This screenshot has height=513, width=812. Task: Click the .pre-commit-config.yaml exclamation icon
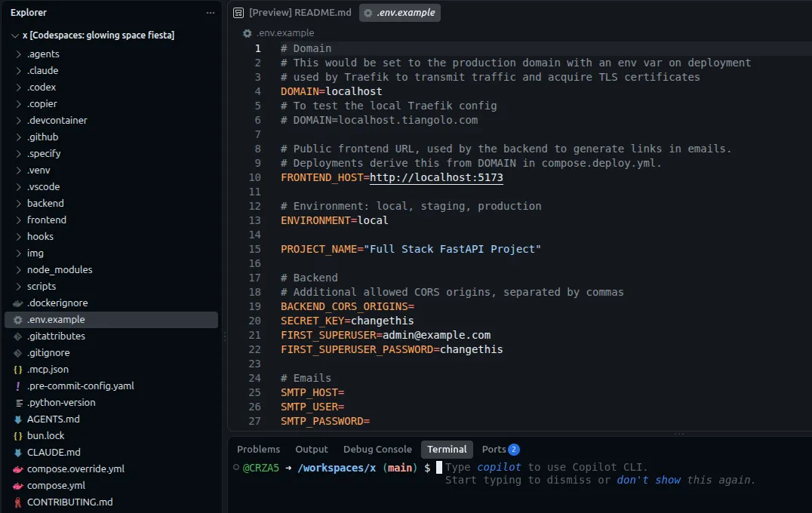[18, 386]
